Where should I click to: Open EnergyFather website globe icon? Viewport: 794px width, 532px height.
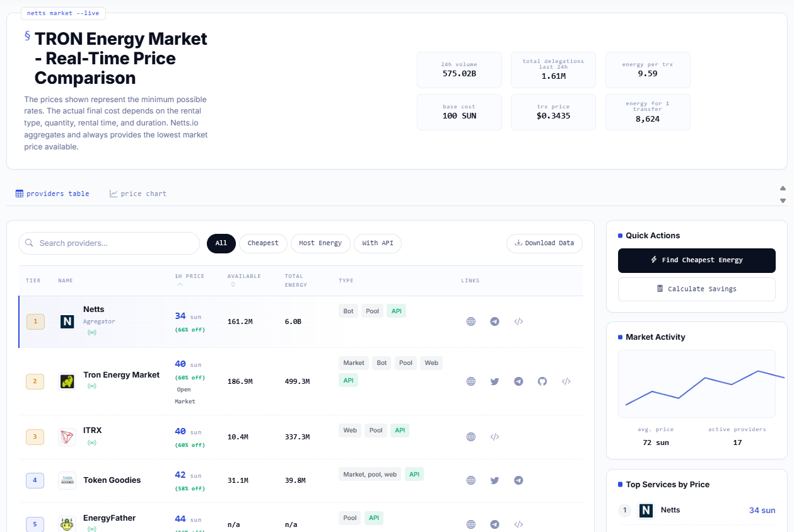[x=470, y=524]
